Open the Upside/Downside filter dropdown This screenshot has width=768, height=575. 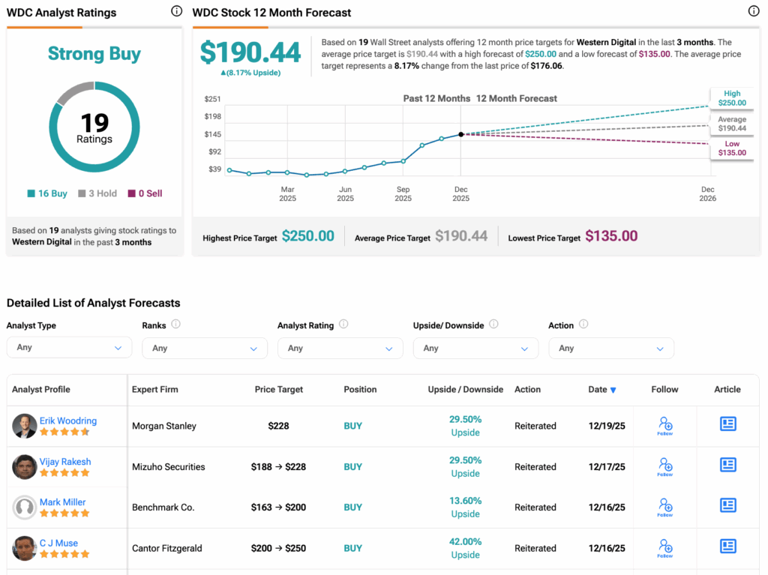pyautogui.click(x=475, y=348)
